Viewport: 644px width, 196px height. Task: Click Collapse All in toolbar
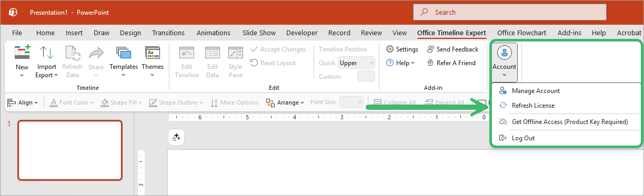(394, 102)
